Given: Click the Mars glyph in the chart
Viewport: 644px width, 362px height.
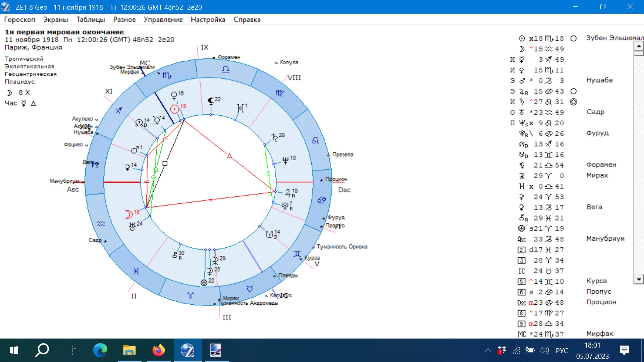Looking at the screenshot, I should [x=135, y=150].
